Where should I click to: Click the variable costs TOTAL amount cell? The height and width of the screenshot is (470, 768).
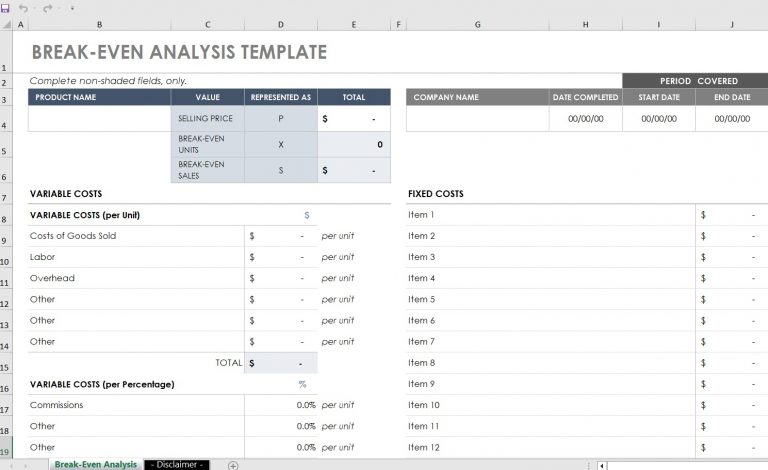coord(281,363)
